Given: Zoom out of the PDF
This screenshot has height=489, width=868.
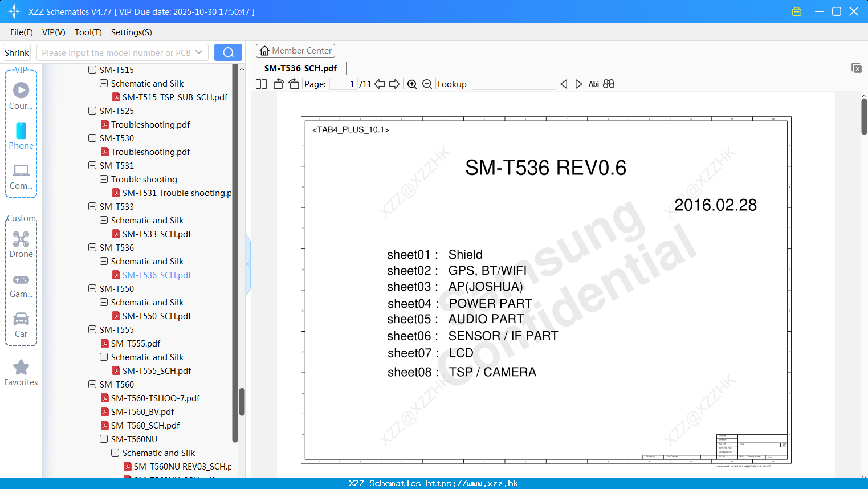Looking at the screenshot, I should tap(427, 84).
